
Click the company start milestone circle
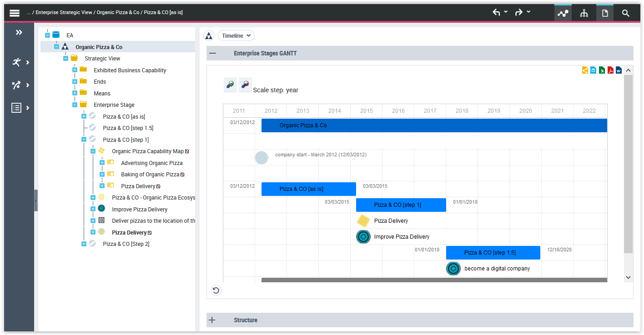262,158
